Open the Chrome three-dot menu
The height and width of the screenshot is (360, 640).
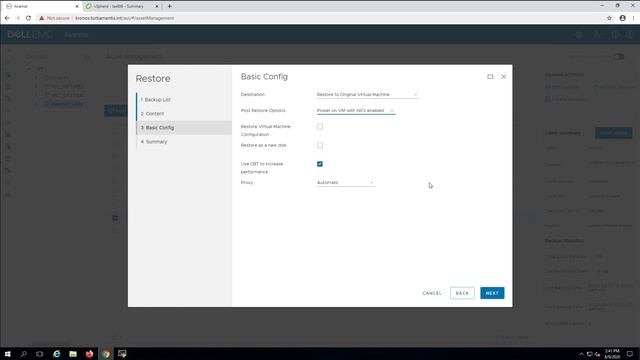pos(634,18)
